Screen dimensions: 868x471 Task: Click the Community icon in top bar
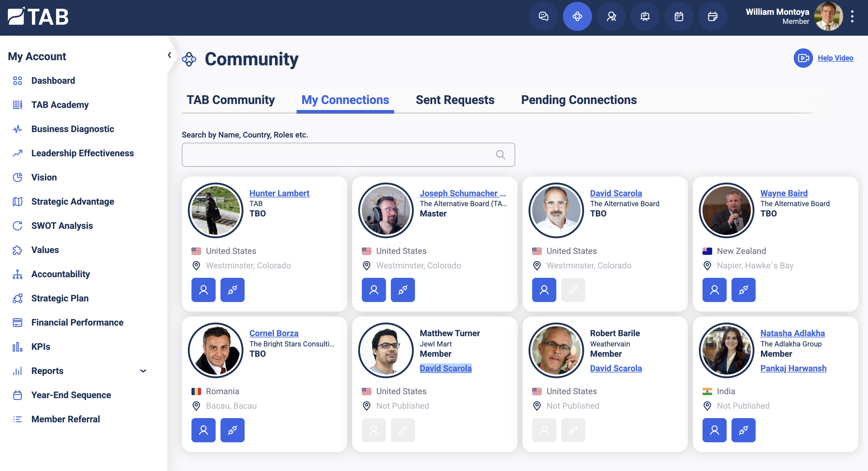click(x=577, y=16)
